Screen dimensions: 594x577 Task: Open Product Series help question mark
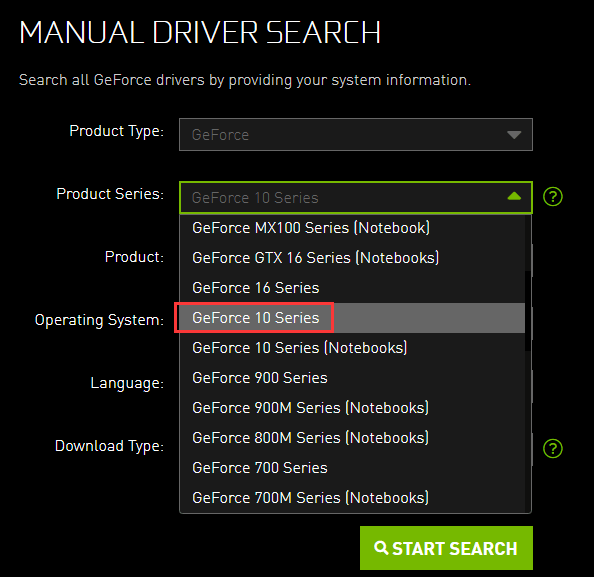coord(553,197)
